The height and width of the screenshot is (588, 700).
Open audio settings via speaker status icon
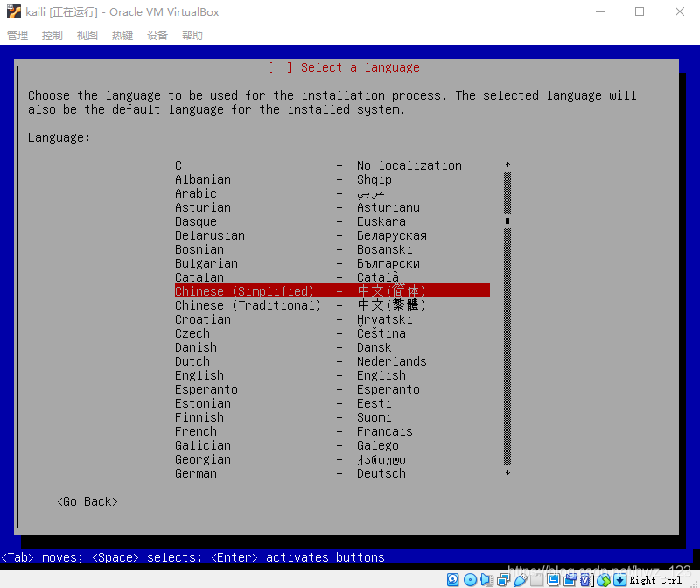(x=486, y=579)
